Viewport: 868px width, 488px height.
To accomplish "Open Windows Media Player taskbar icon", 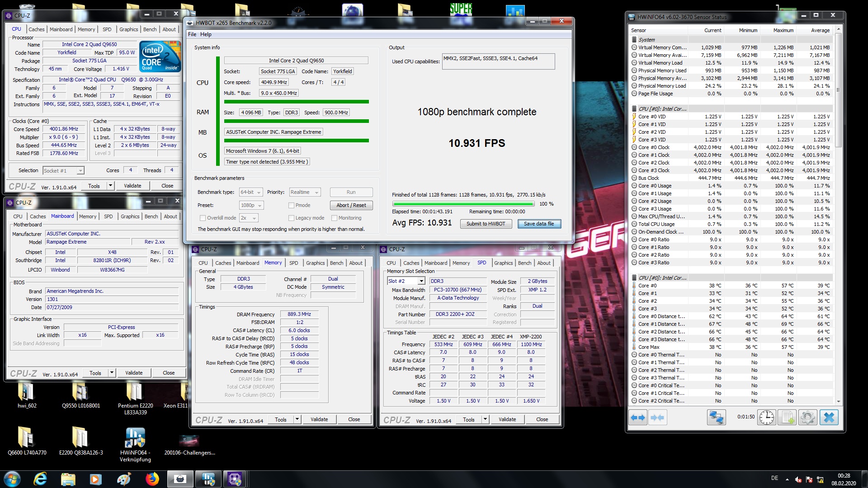I will click(x=95, y=479).
